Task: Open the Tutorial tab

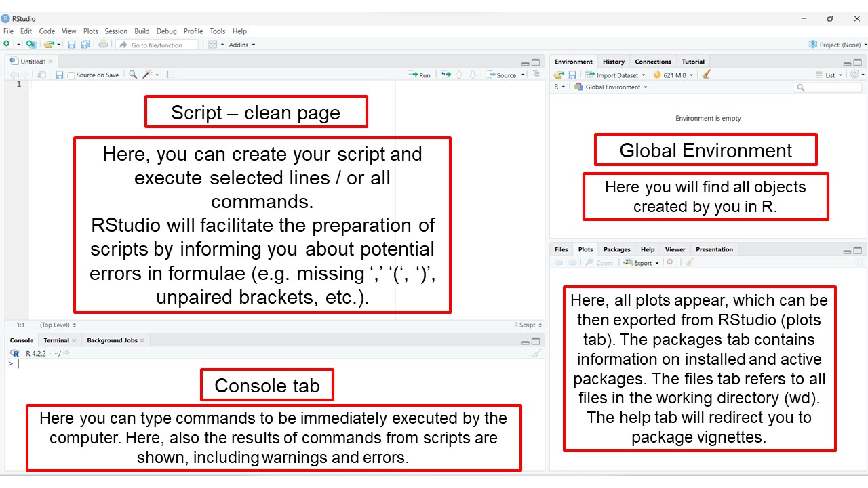Action: point(693,62)
